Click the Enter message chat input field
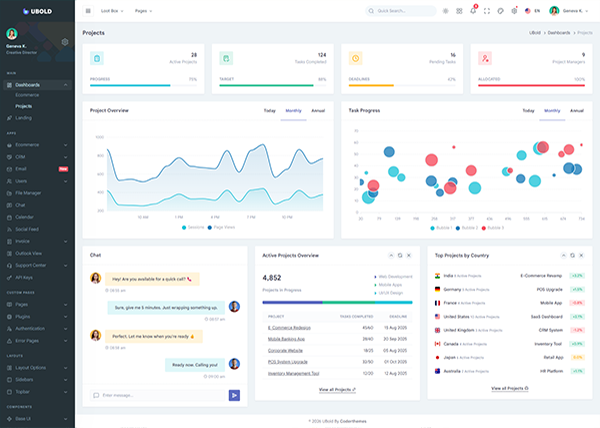 pyautogui.click(x=160, y=395)
